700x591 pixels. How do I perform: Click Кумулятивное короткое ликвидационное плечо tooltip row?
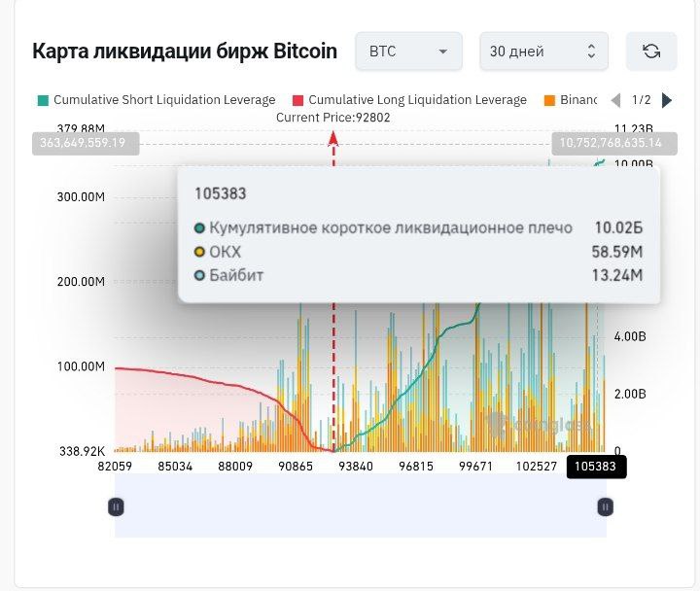tap(418, 228)
